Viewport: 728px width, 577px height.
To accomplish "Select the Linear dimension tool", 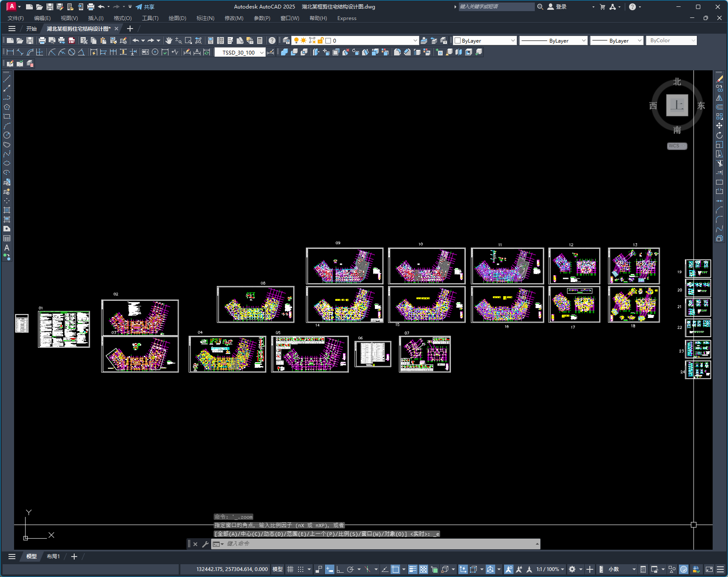I will [x=10, y=52].
